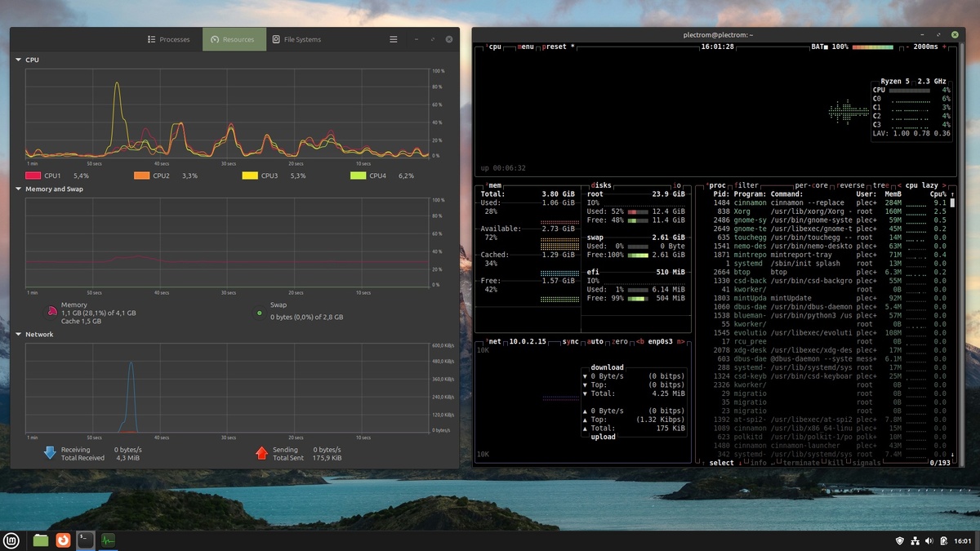Toggle disks io mode in btop

(x=677, y=185)
